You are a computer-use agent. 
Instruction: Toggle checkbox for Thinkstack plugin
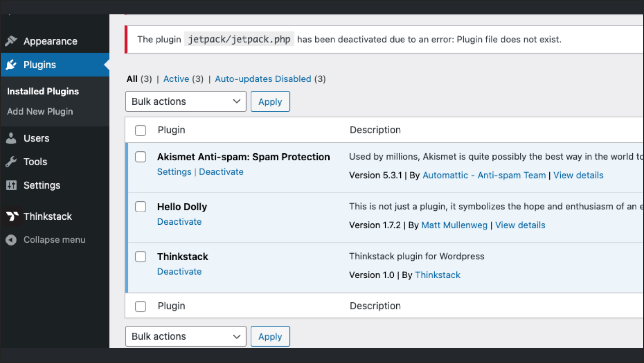click(x=141, y=256)
